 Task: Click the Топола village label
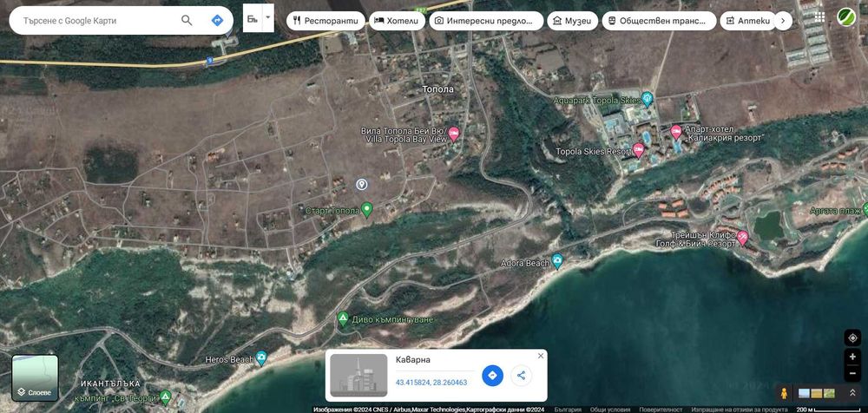[437, 89]
